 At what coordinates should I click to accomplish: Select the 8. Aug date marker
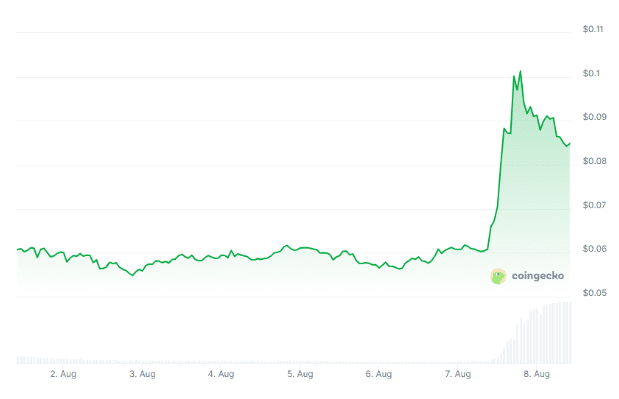536,374
